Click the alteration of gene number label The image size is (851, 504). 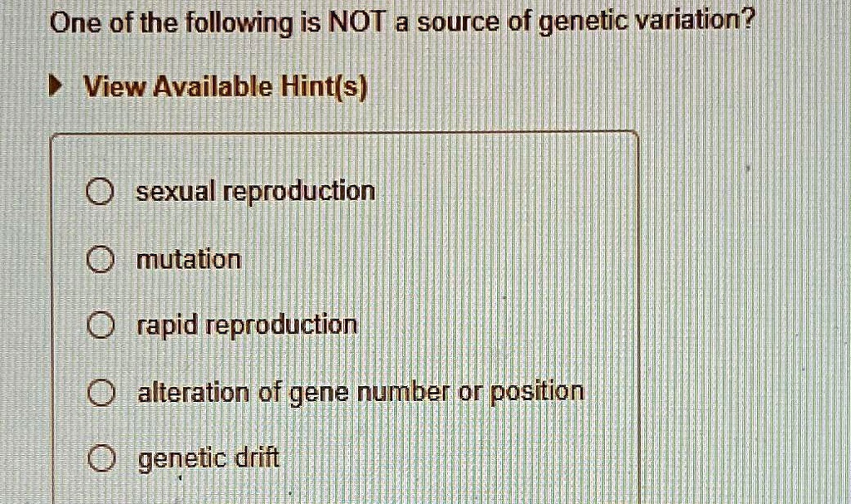[x=362, y=391]
